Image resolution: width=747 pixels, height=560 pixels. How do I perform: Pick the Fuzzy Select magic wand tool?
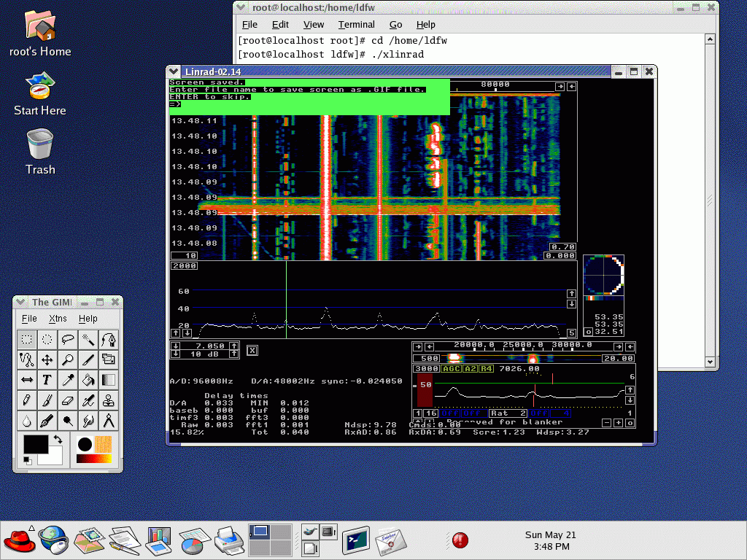pyautogui.click(x=88, y=340)
